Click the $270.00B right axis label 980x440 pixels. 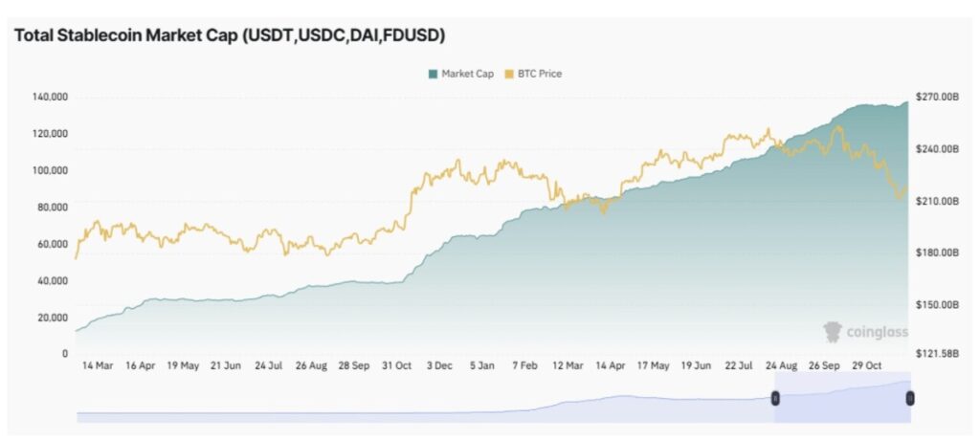(x=937, y=97)
